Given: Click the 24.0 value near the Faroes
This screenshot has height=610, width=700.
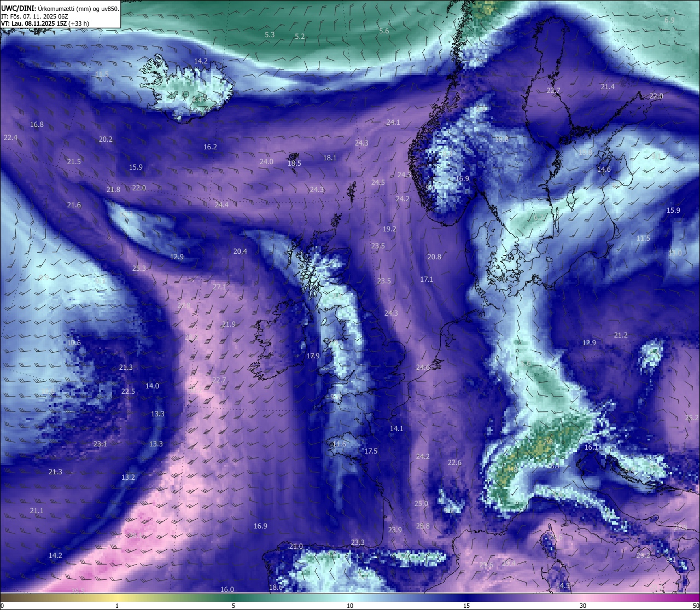Looking at the screenshot, I should pos(266,162).
